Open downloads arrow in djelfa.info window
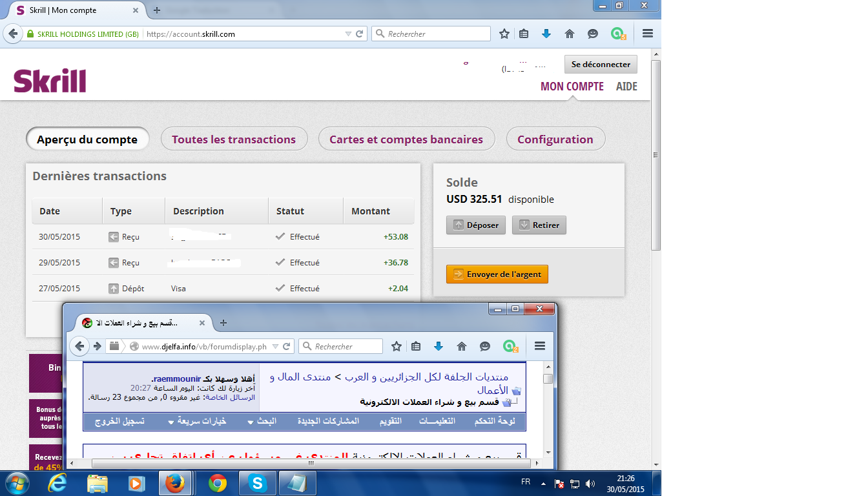 (x=439, y=346)
